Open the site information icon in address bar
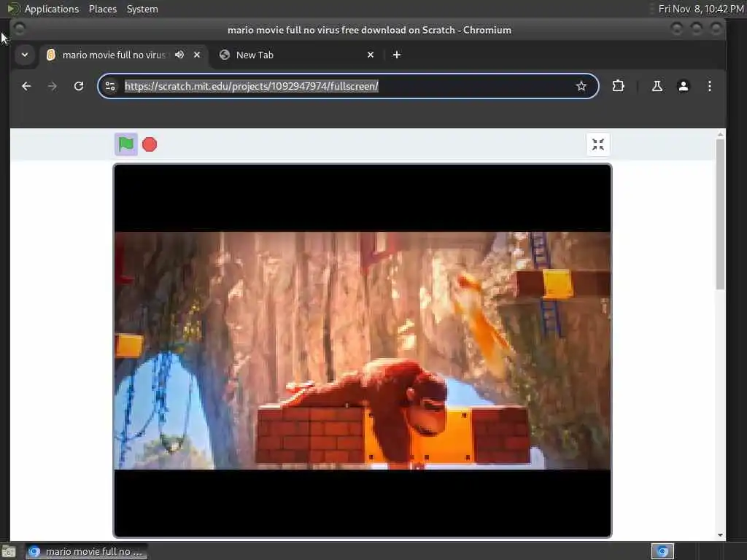Screen dimensions: 747x560 pos(110,86)
